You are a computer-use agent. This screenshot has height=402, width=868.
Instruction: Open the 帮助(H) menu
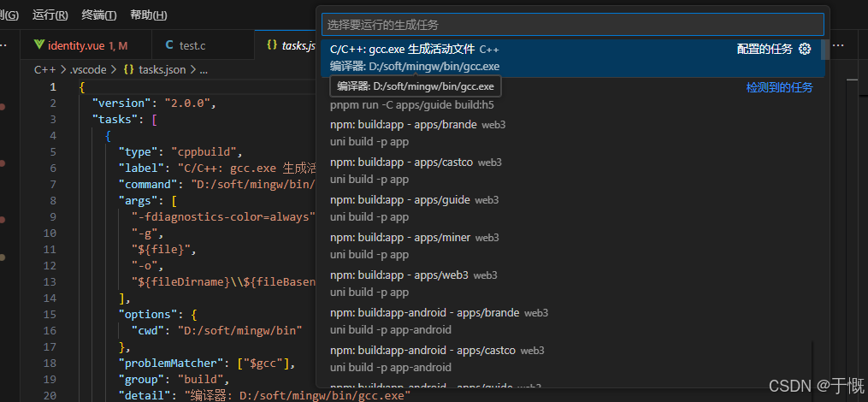149,15
